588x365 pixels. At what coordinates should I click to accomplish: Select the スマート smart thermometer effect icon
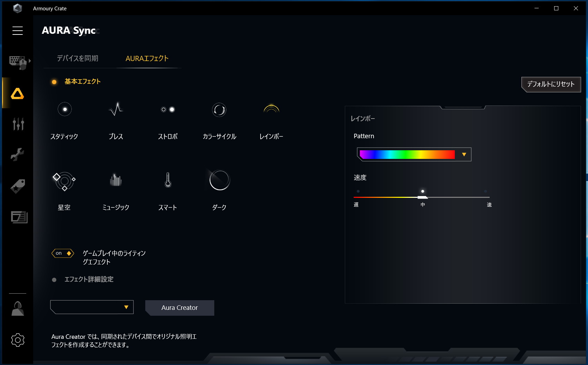(x=168, y=180)
